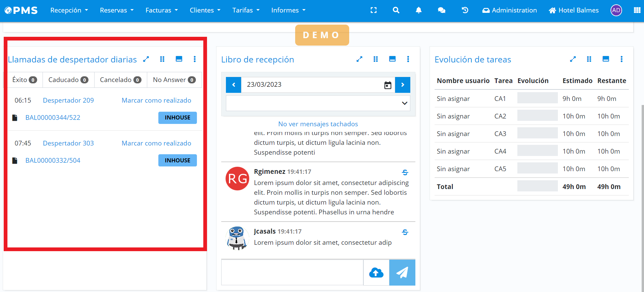Screen dimensions: 644x292
Task: Toggle strikethrough on Rgimenez message
Action: 405,172
